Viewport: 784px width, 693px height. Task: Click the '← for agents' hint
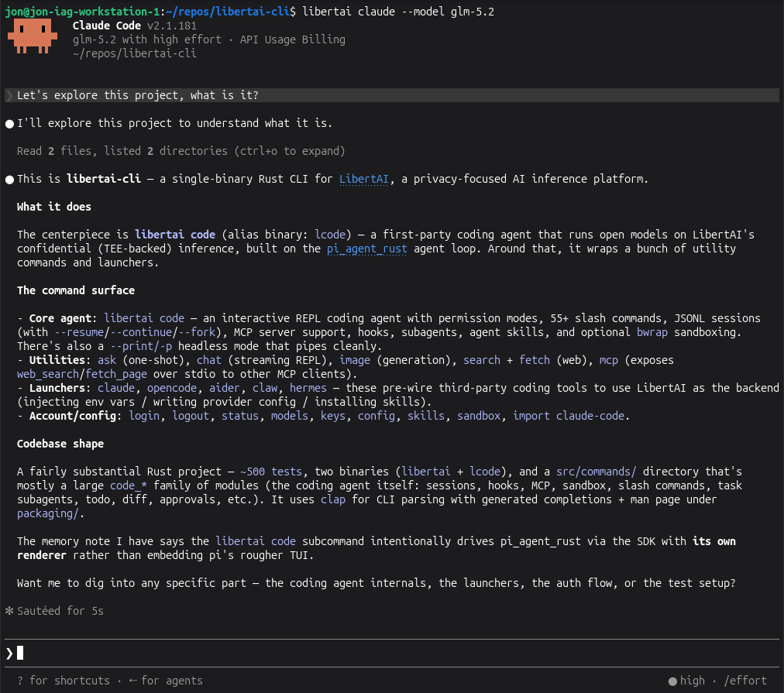[x=166, y=681]
